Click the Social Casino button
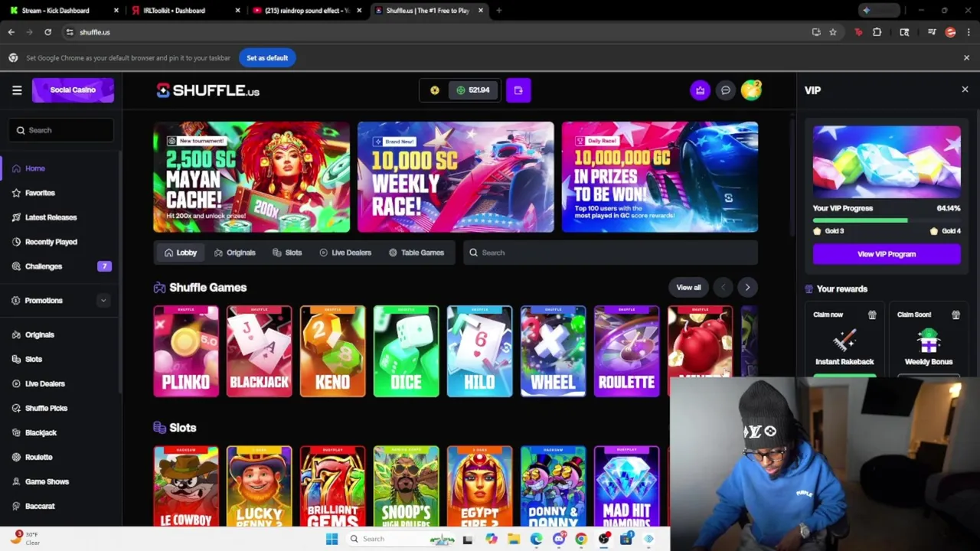 73,90
